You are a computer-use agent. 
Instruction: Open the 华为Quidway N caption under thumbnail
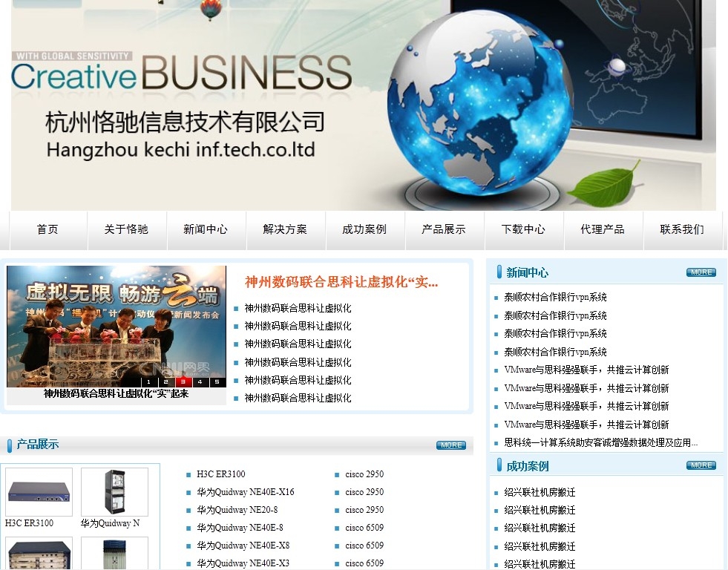(x=110, y=523)
